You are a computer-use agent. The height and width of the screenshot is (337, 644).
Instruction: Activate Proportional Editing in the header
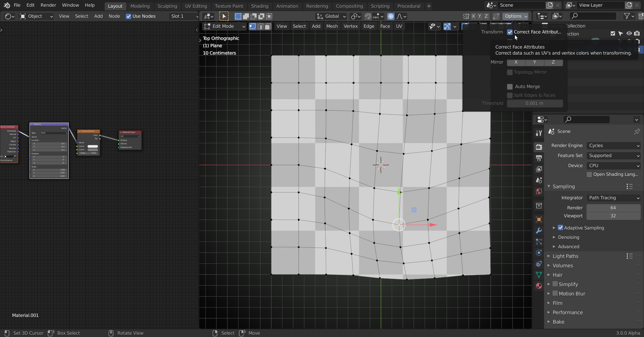click(x=390, y=16)
